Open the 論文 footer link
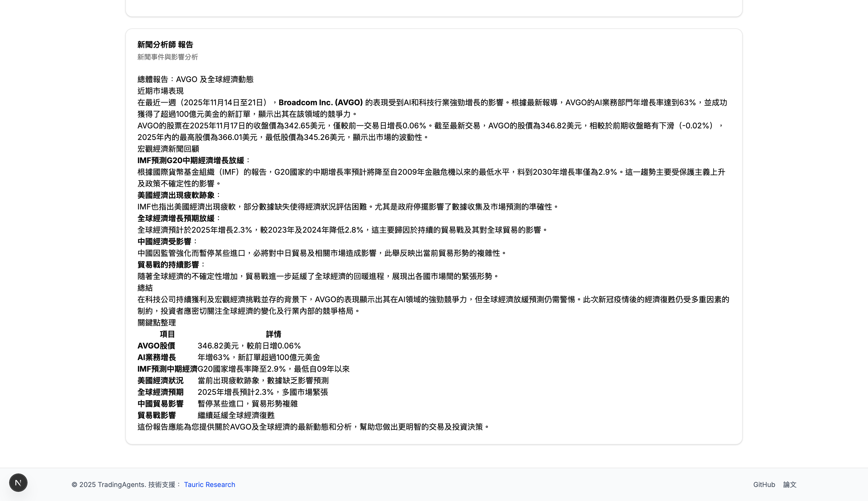The height and width of the screenshot is (501, 868). pyautogui.click(x=790, y=485)
